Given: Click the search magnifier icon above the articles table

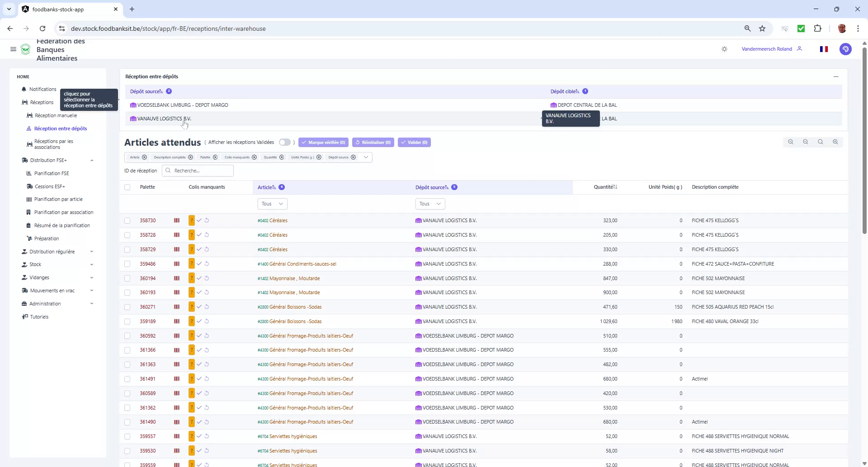Looking at the screenshot, I should pos(820,142).
